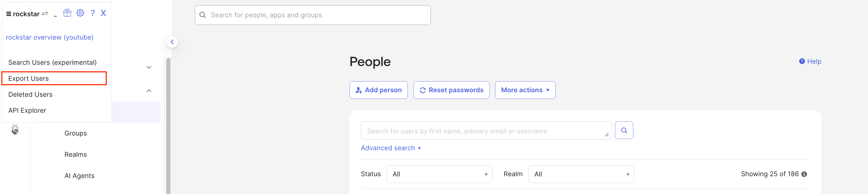Expand Advanced search options
This screenshot has height=194, width=868.
pos(390,148)
